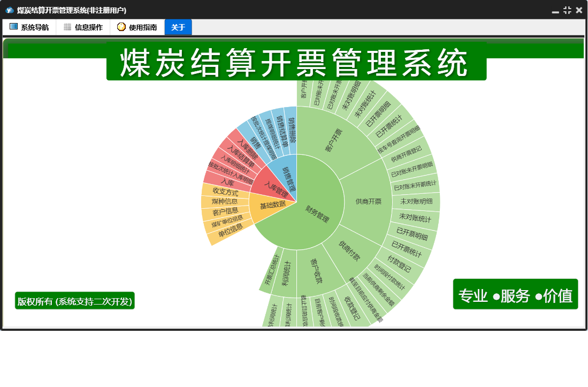Open the 供商开票登记 segment

406,154
